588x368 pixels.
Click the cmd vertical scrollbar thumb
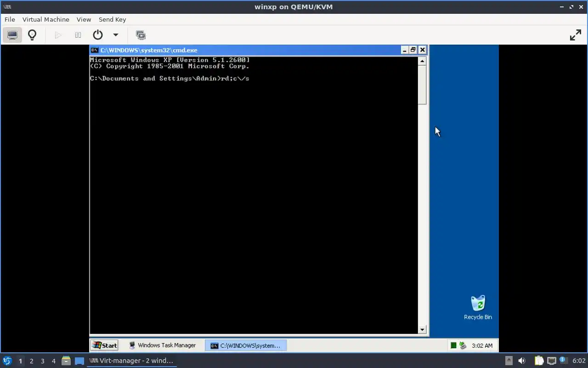click(x=422, y=85)
